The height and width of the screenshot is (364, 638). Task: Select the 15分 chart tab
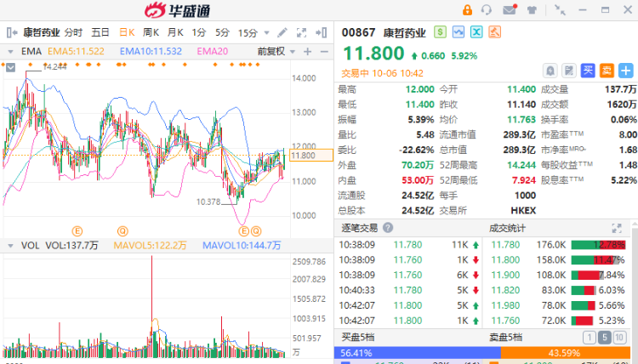point(248,32)
